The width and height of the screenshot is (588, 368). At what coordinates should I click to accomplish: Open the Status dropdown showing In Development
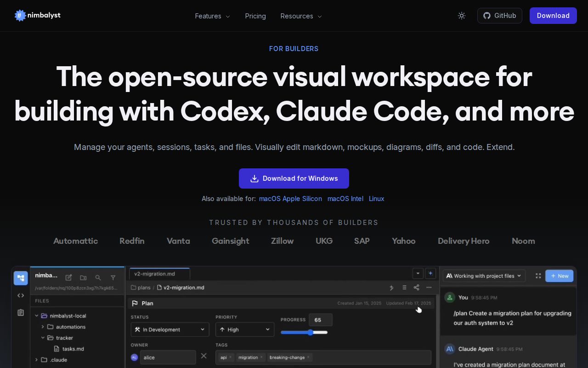coord(170,329)
